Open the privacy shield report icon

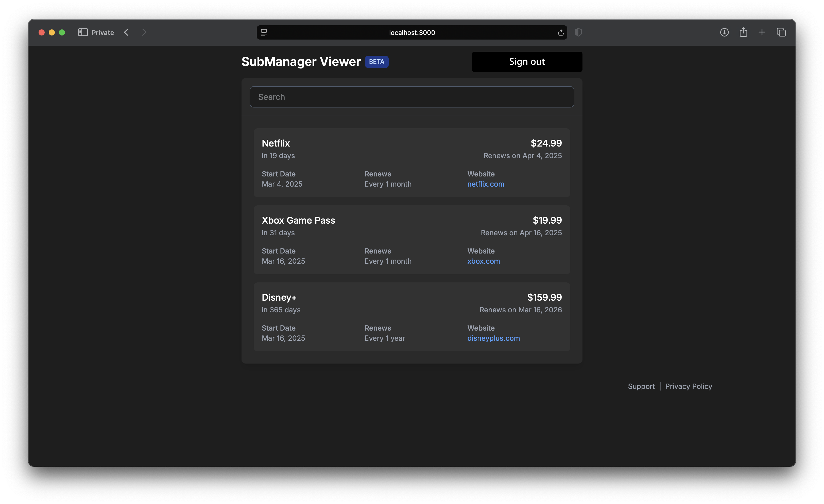(578, 32)
